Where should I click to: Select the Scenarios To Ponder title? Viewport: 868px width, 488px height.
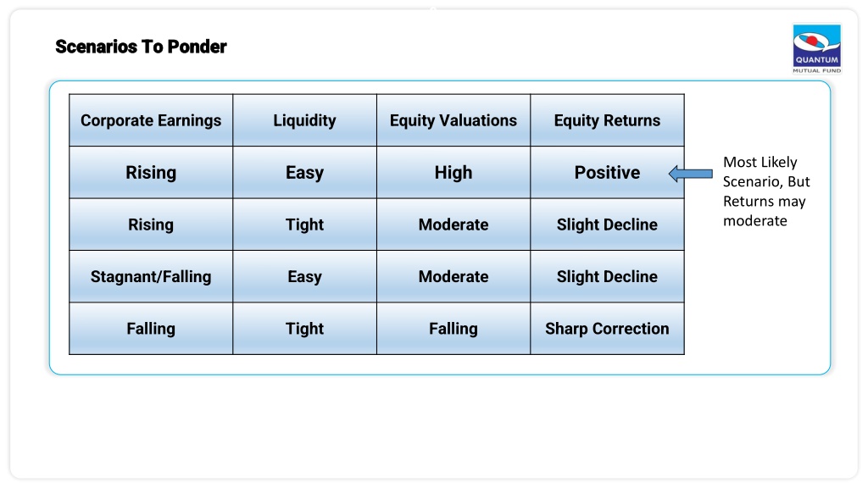tap(141, 47)
